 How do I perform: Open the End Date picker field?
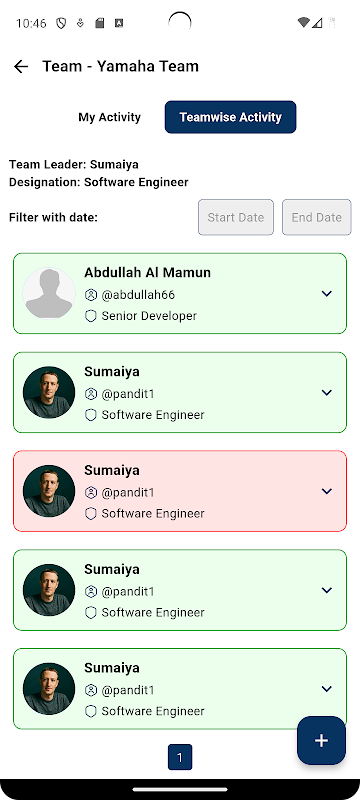coord(317,217)
